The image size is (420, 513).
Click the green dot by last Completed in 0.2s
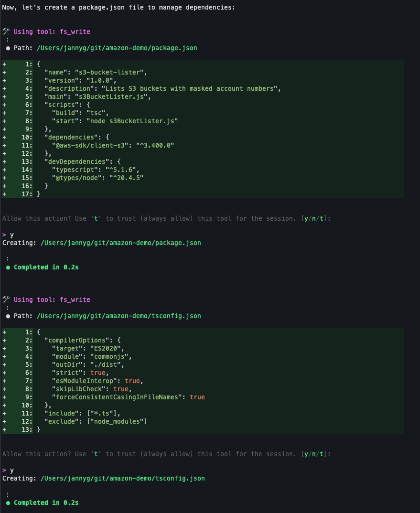pos(8,503)
